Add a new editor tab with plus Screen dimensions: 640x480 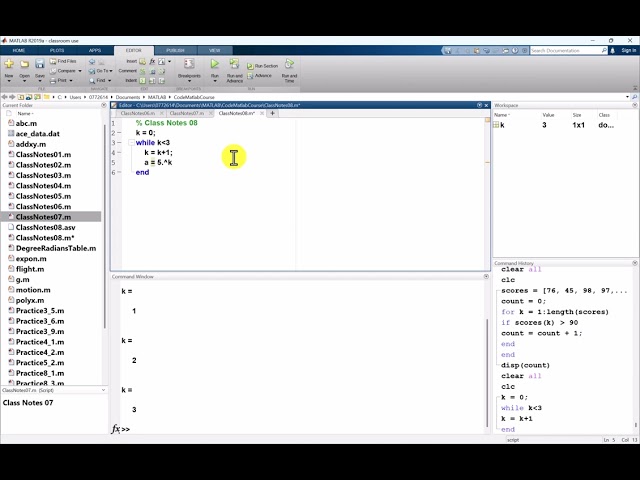272,113
